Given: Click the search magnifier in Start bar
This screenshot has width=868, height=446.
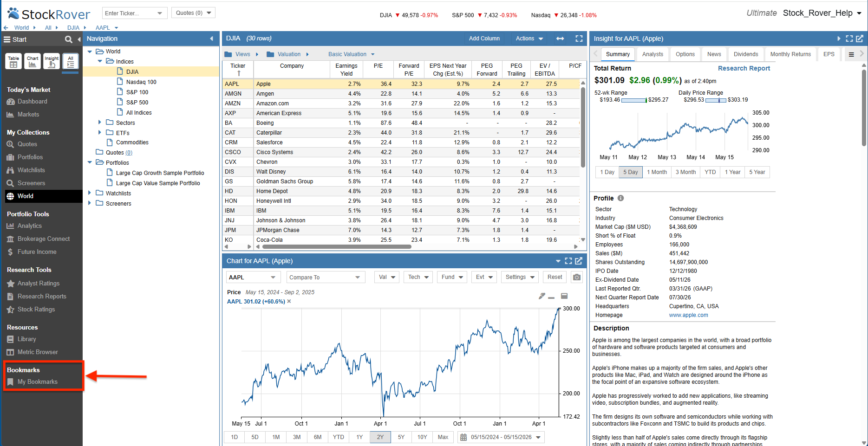Looking at the screenshot, I should click(69, 39).
